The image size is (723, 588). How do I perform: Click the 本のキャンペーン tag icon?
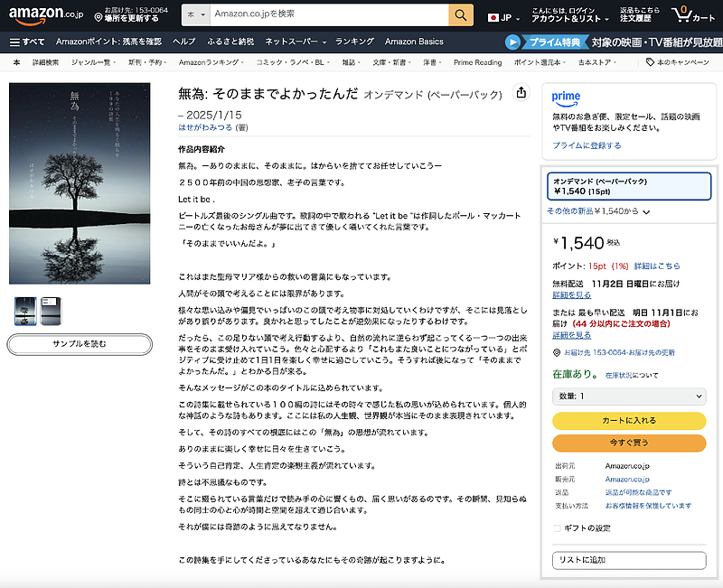(x=650, y=62)
